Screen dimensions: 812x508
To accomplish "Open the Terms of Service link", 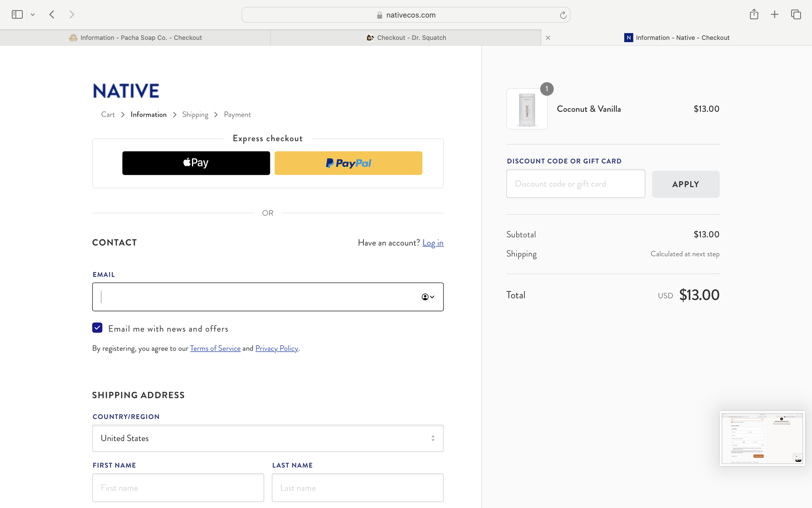I will coord(215,348).
